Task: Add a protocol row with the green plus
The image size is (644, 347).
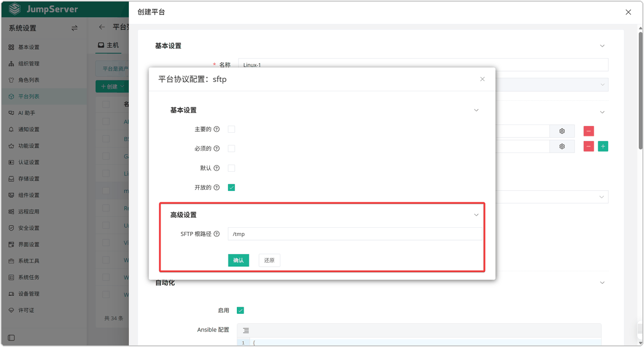Action: 603,147
